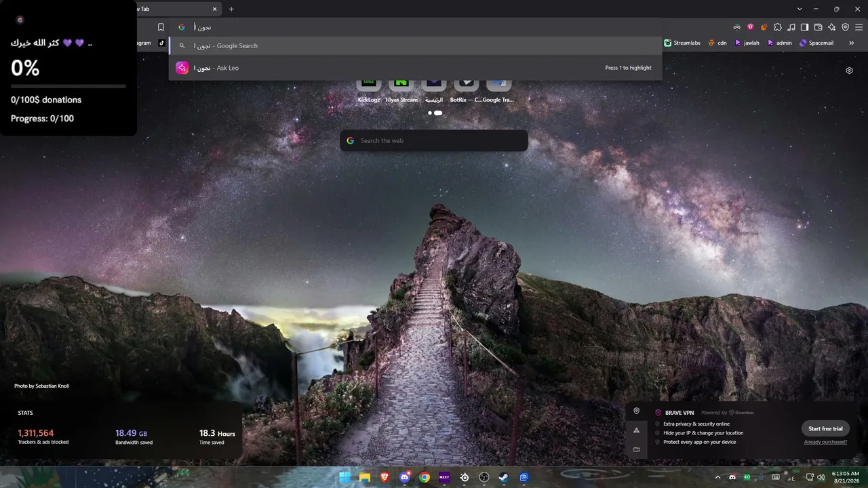
Task: Open the 1ilyas Stream top site tile
Action: (401, 89)
